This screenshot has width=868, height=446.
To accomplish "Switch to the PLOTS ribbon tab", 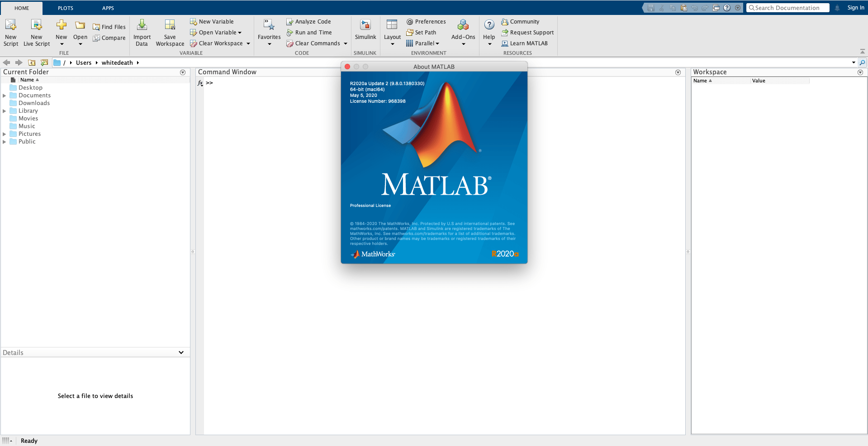I will pos(65,8).
